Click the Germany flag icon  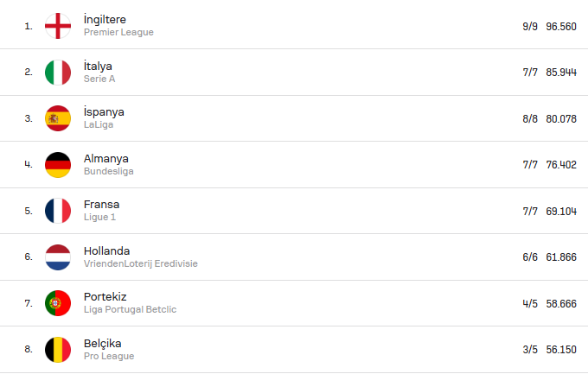pyautogui.click(x=58, y=164)
